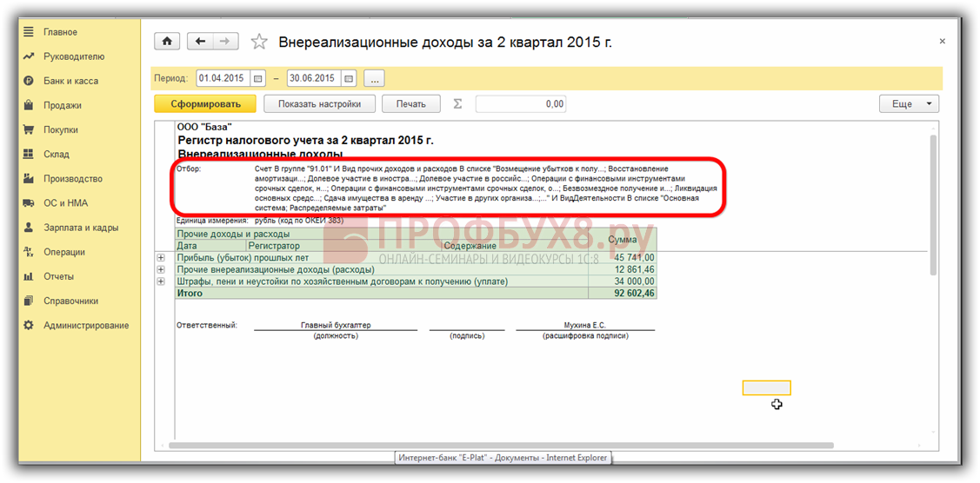Print the report with Печать
Viewport: 980px width, 483px height.
(410, 104)
